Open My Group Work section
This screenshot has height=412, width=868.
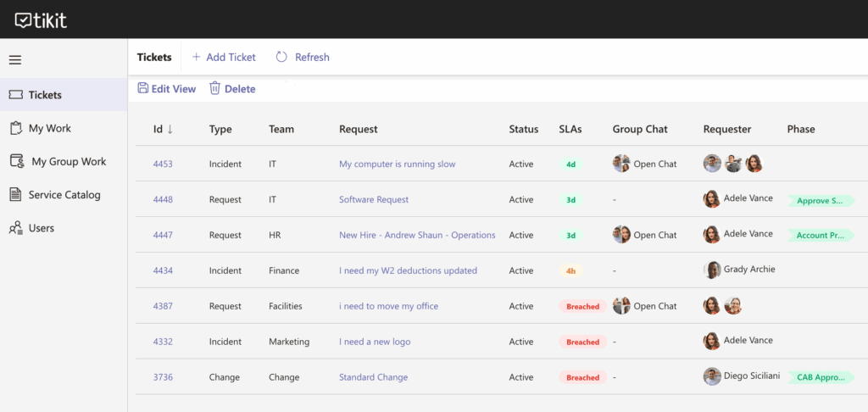click(x=69, y=161)
